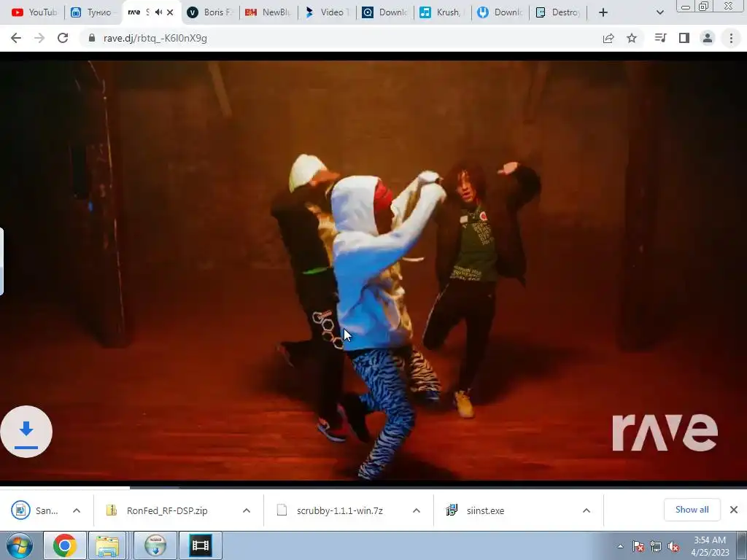Open the Chrome profile avatar
The height and width of the screenshot is (560, 747).
pyautogui.click(x=708, y=38)
